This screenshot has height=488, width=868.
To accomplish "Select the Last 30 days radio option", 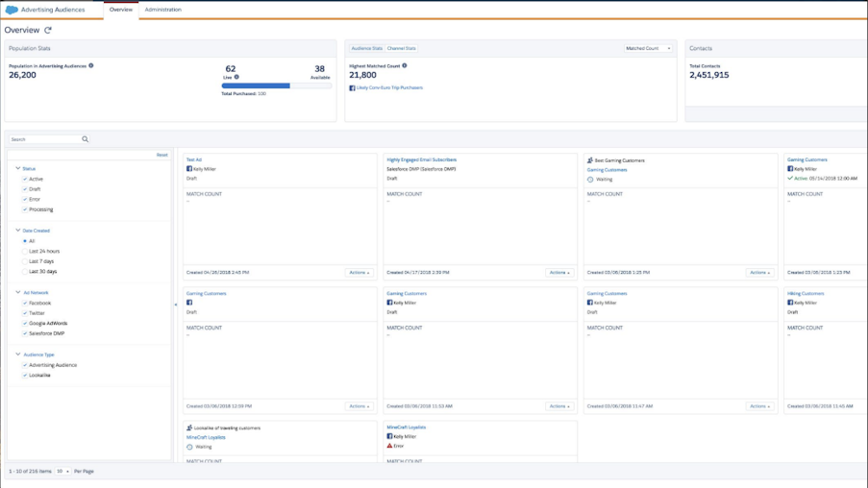I will 25,272.
